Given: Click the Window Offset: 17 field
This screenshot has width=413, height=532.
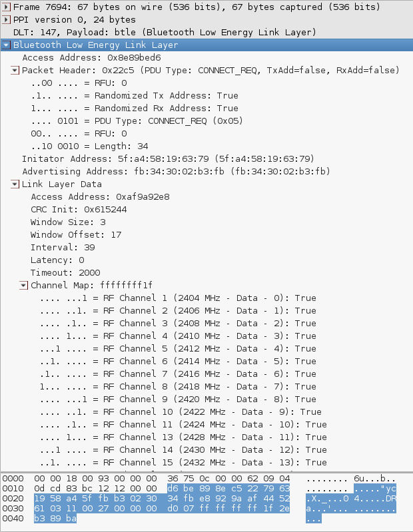Looking at the screenshot, I should click(76, 234).
